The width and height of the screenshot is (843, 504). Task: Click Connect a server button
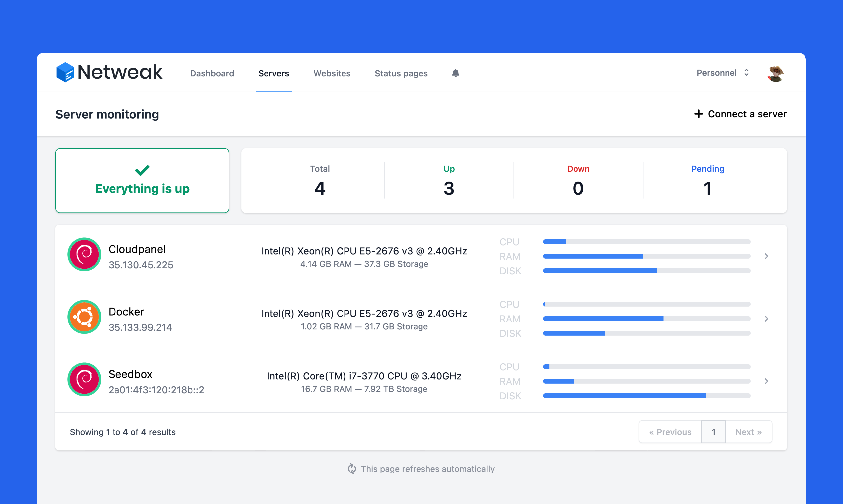coord(740,114)
